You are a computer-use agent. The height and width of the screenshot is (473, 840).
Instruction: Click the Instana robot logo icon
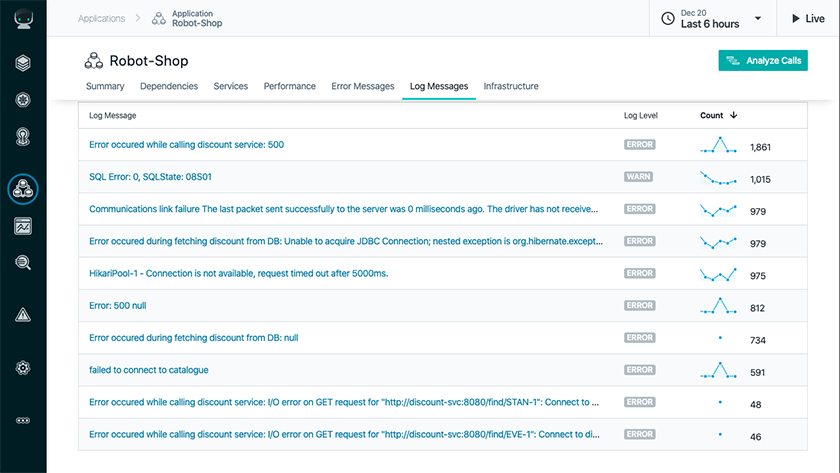[x=23, y=19]
